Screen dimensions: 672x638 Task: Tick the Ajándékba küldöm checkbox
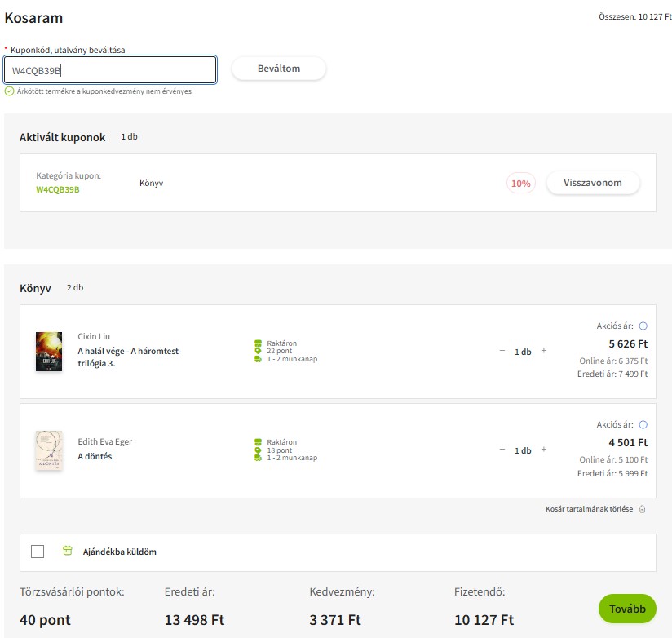pyautogui.click(x=38, y=552)
